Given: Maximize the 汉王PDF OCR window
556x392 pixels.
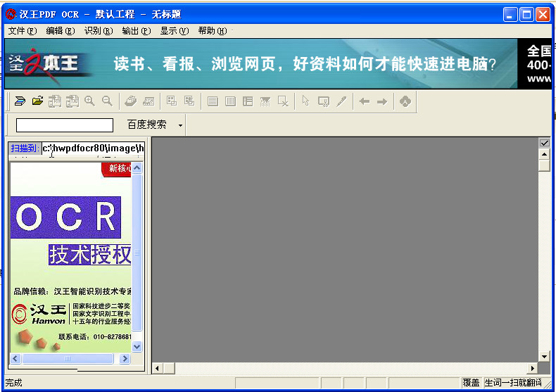Looking at the screenshot, I should pyautogui.click(x=526, y=15).
